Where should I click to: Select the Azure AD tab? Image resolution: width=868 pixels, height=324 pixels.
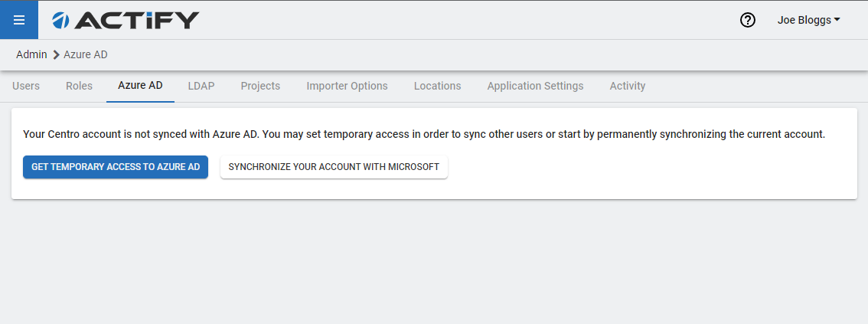tap(140, 86)
